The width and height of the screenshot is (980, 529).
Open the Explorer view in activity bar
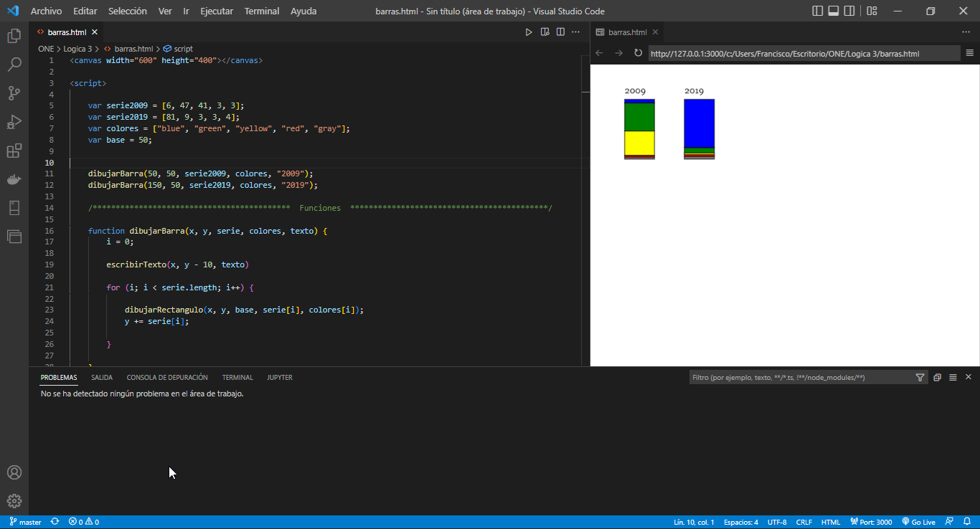(14, 36)
